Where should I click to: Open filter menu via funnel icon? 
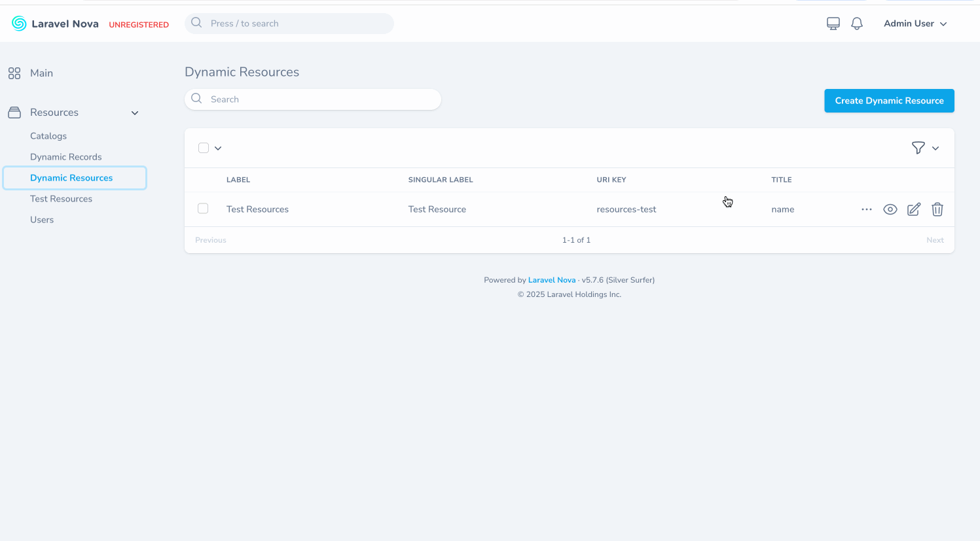tap(918, 148)
